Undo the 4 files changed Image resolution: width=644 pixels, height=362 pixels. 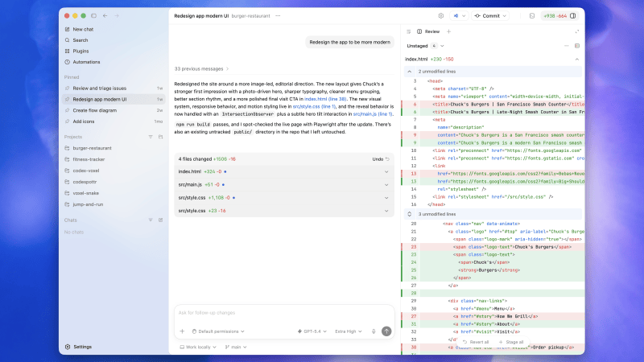point(381,159)
